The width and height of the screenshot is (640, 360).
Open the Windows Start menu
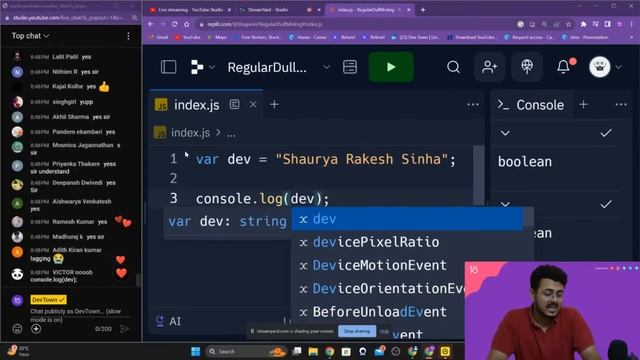point(196,351)
